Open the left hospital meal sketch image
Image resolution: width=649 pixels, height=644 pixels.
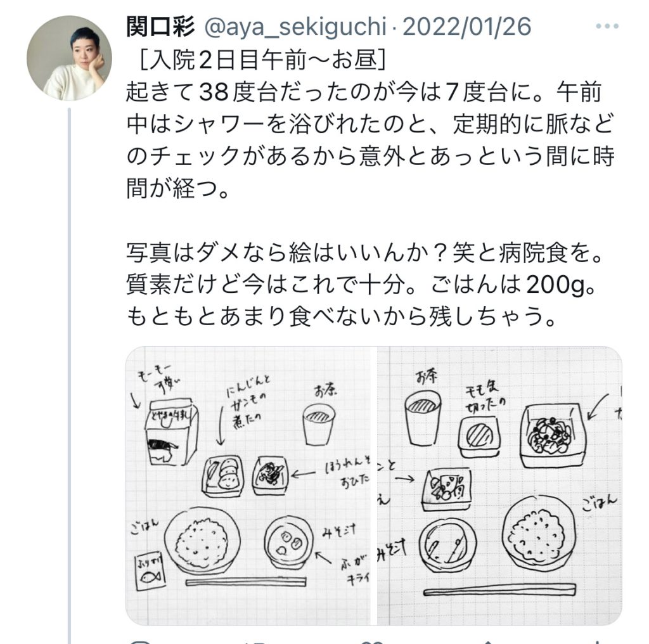click(x=250, y=486)
